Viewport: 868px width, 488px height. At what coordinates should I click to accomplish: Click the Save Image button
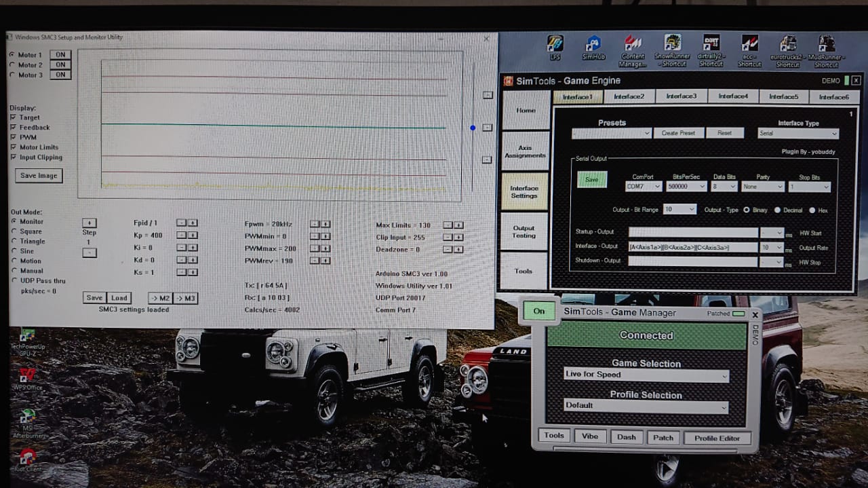[39, 175]
